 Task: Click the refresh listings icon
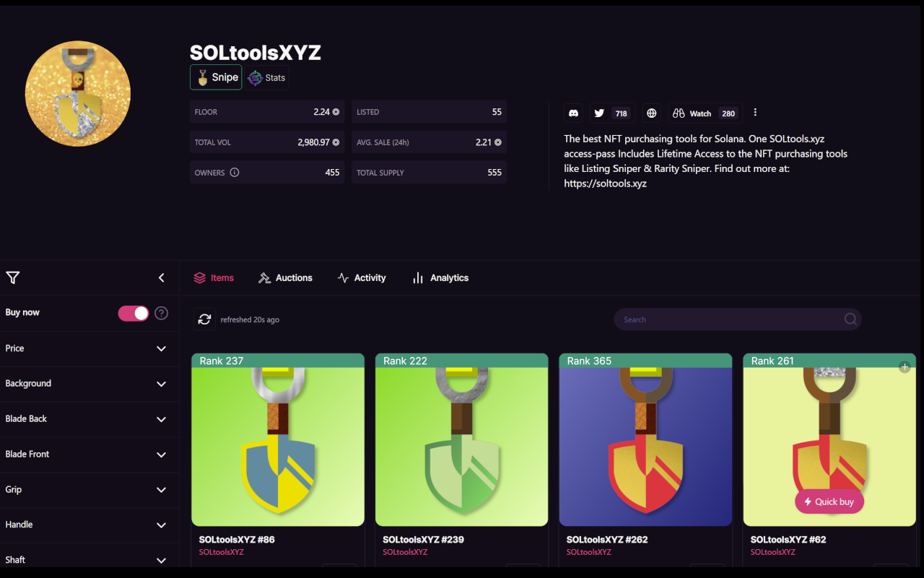(x=204, y=319)
